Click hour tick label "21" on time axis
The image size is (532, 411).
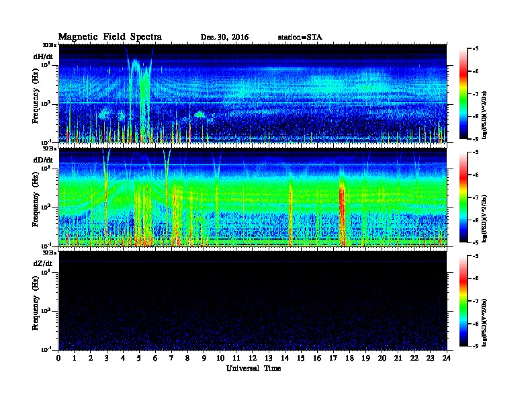click(398, 359)
